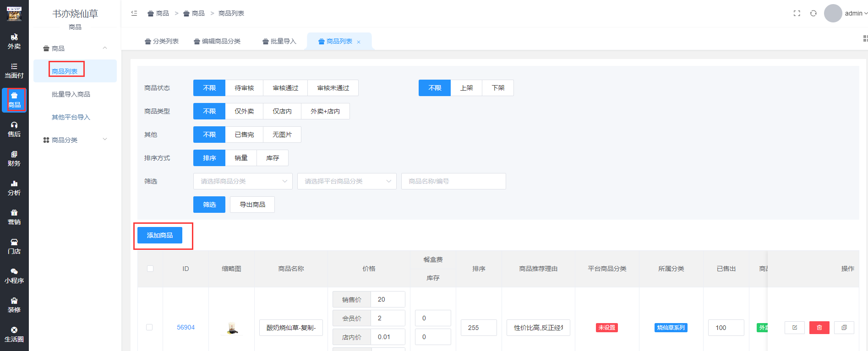This screenshot has height=351, width=868.
Task: Click the admin avatar image
Action: [833, 13]
